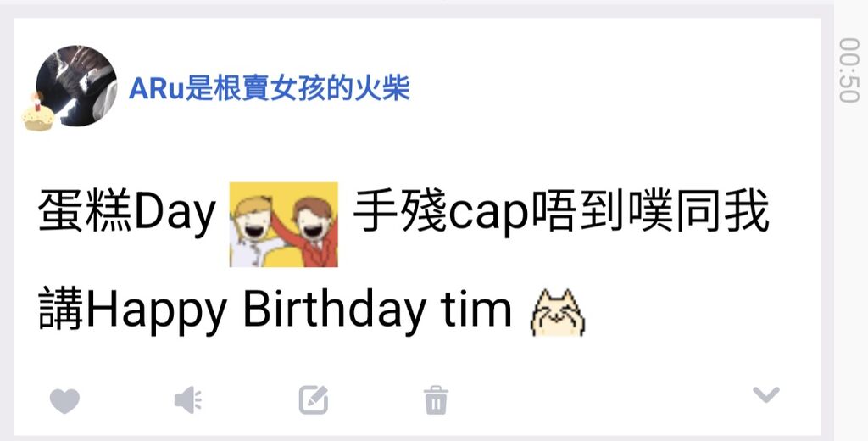The width and height of the screenshot is (868, 441).
Task: Click the pixel cat emoticon
Action: pyautogui.click(x=558, y=312)
